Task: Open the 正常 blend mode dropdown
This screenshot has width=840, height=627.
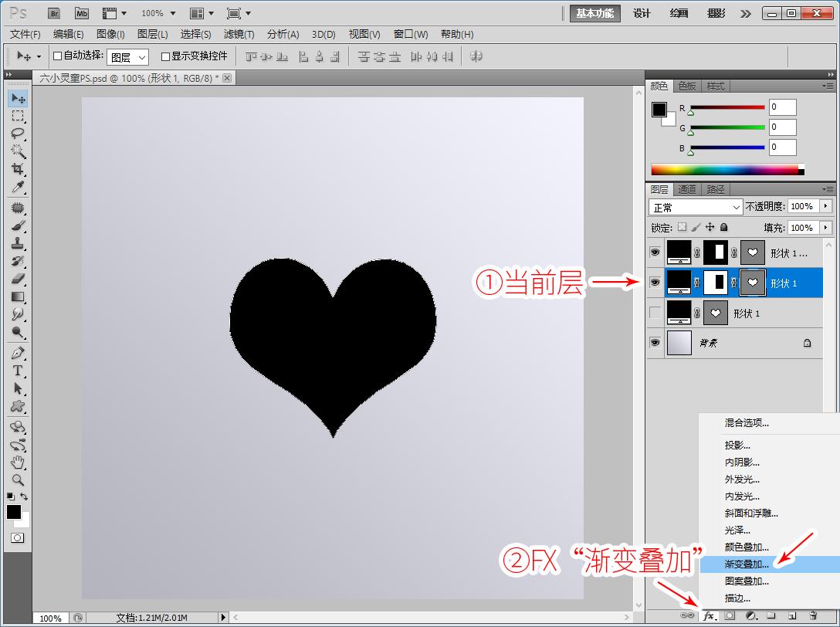Action: [696, 207]
